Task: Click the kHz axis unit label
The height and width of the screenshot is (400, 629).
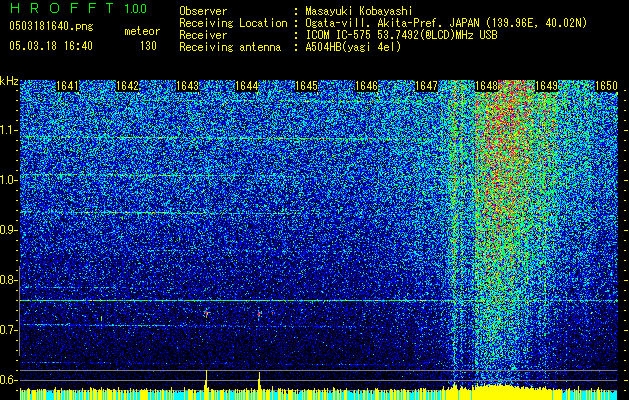Action: click(9, 81)
